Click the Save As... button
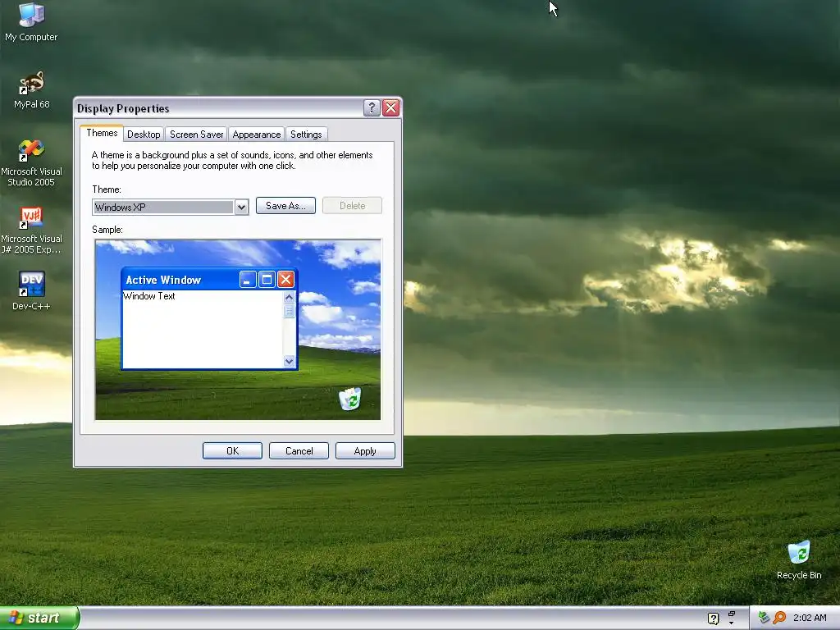This screenshot has width=840, height=630. click(x=285, y=206)
